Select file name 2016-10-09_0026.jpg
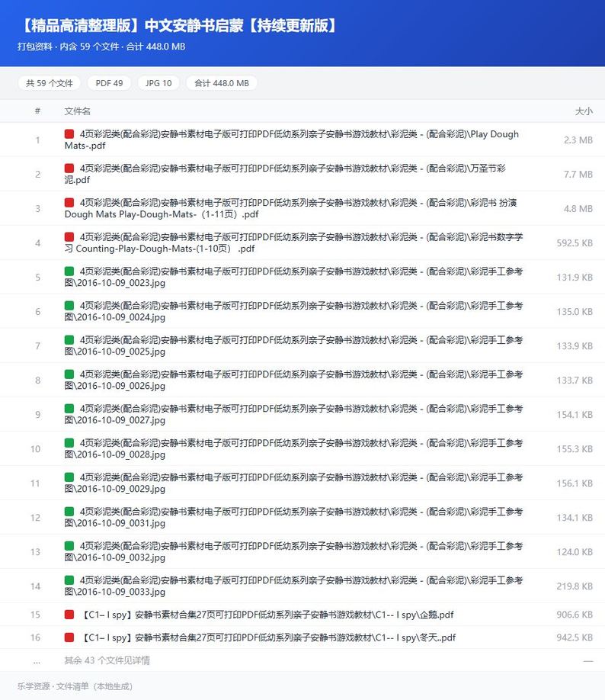Screen dimensions: 605x700 point(293,381)
